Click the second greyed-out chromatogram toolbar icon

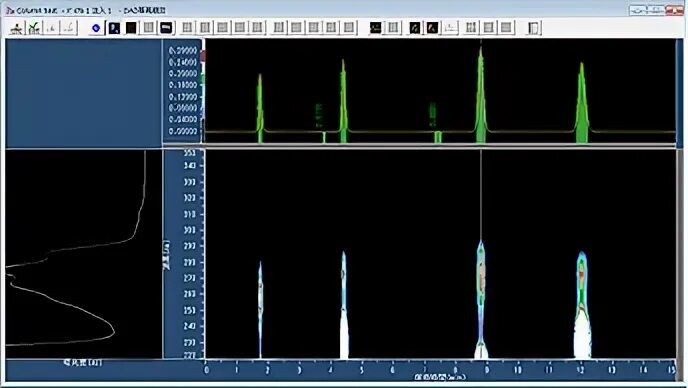pyautogui.click(x=69, y=28)
